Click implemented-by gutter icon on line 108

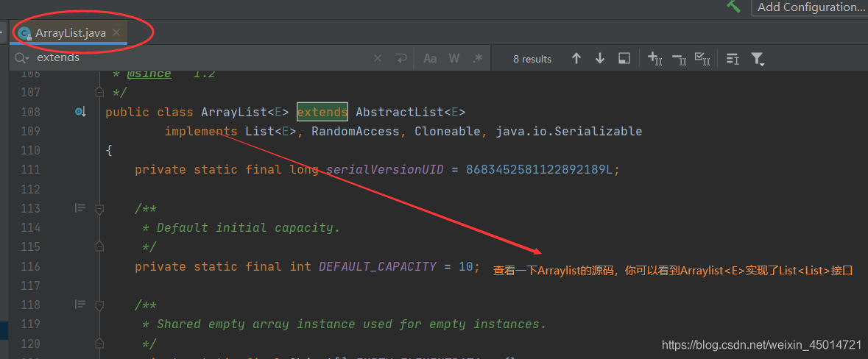(81, 113)
